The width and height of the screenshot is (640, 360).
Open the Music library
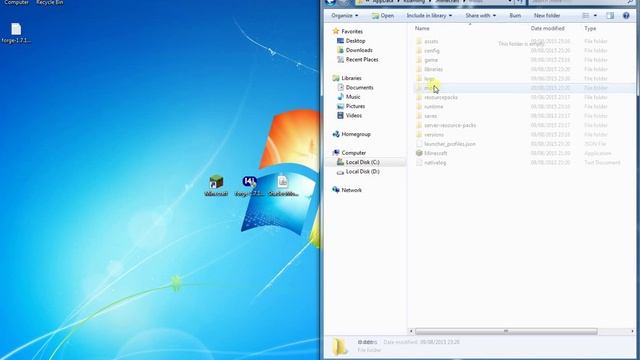click(x=353, y=97)
